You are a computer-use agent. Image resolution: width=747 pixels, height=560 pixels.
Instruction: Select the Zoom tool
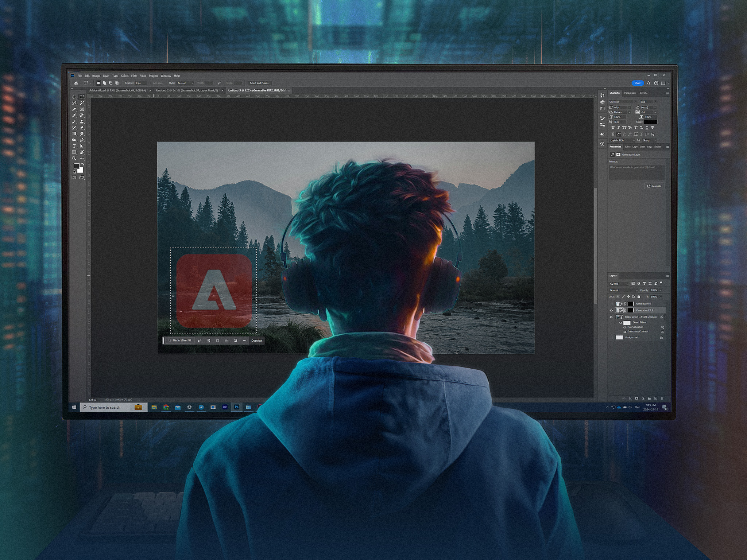click(74, 157)
